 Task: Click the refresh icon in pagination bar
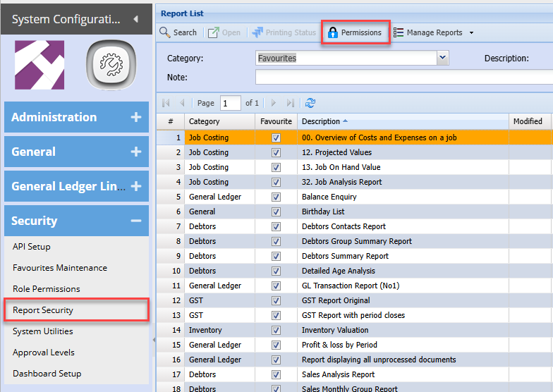click(x=310, y=103)
